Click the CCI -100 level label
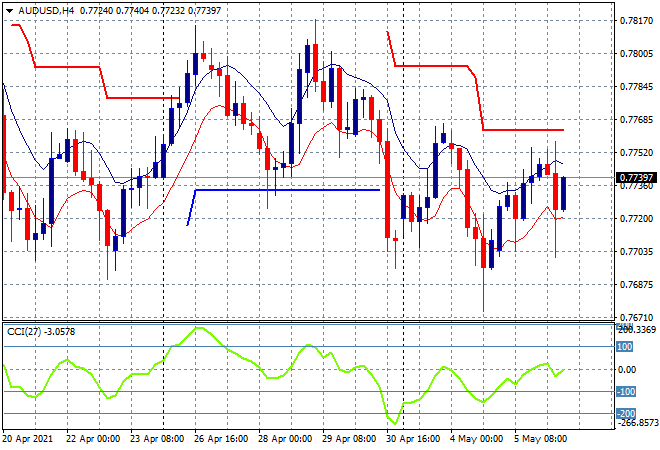The image size is (660, 450). pyautogui.click(x=626, y=392)
